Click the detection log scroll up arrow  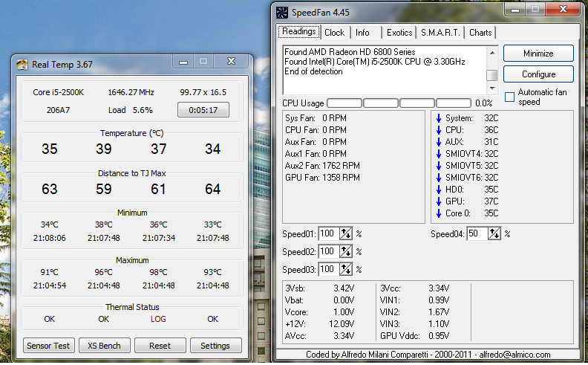(492, 53)
